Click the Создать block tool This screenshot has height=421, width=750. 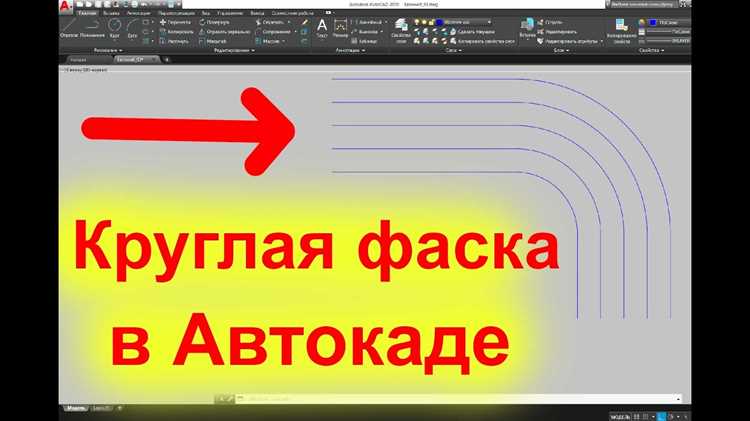click(x=550, y=22)
